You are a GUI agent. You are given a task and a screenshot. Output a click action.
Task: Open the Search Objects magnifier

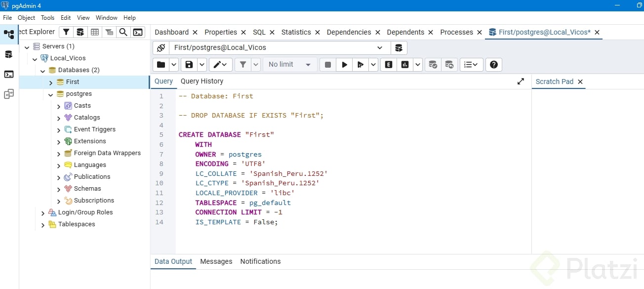(x=123, y=32)
